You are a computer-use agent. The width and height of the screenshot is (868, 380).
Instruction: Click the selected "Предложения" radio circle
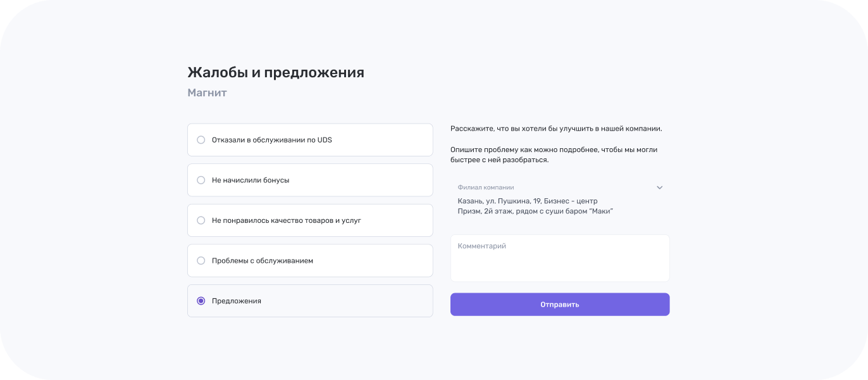(201, 301)
